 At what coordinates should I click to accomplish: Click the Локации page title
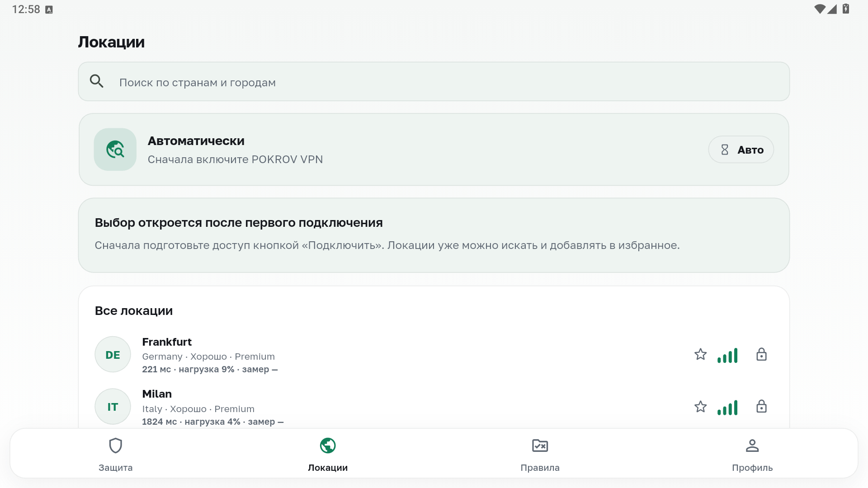point(111,42)
